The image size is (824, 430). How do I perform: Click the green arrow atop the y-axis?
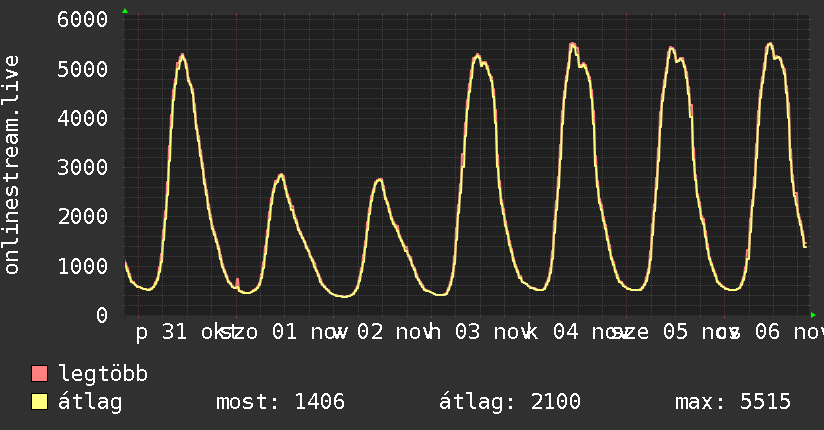[x=125, y=11]
